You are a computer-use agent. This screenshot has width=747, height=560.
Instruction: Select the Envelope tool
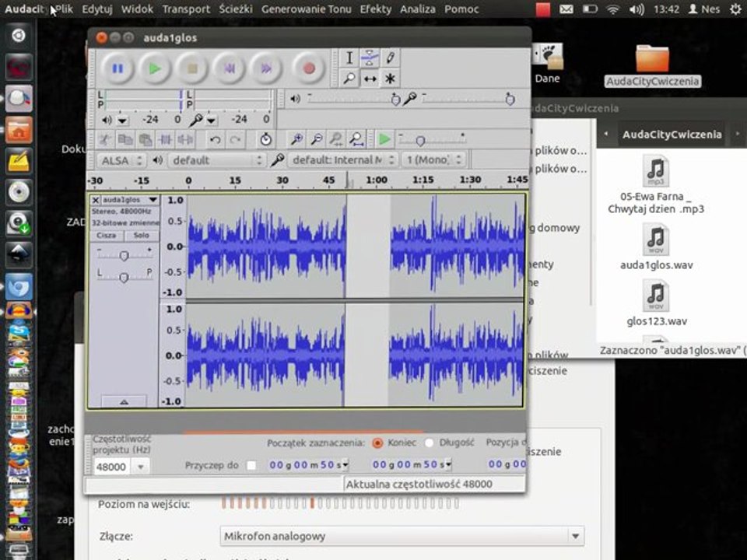point(370,58)
